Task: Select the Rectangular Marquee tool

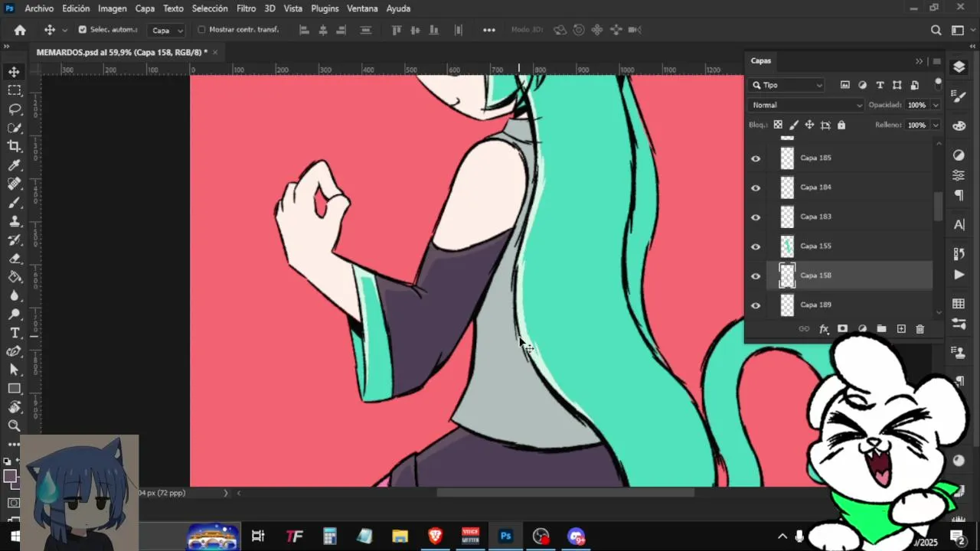Action: coord(14,90)
